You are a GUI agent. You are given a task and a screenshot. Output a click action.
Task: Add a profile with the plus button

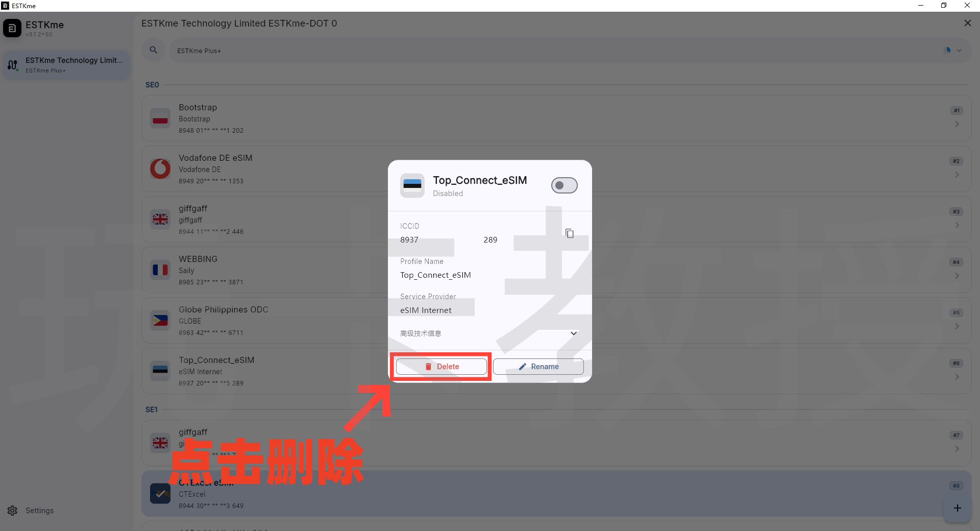click(958, 508)
